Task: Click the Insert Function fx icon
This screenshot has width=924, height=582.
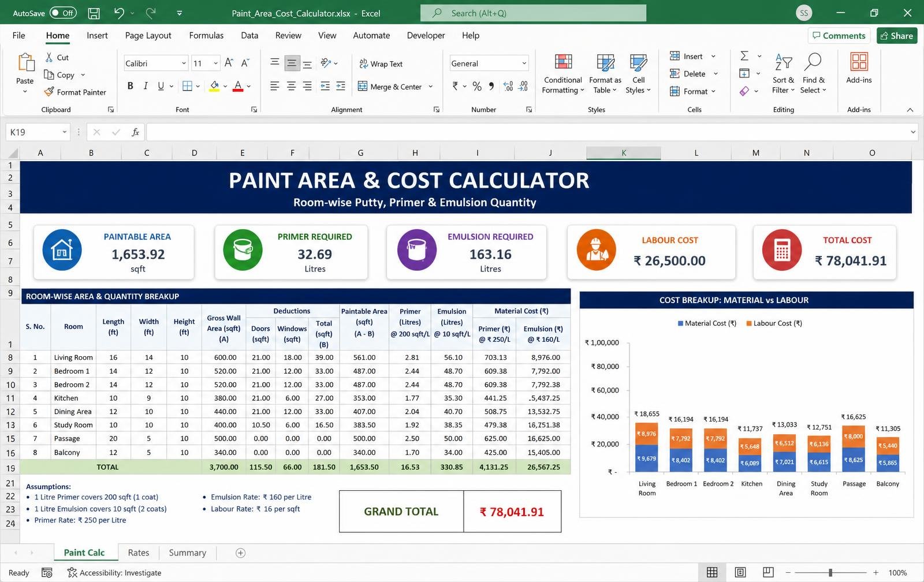Action: (135, 132)
